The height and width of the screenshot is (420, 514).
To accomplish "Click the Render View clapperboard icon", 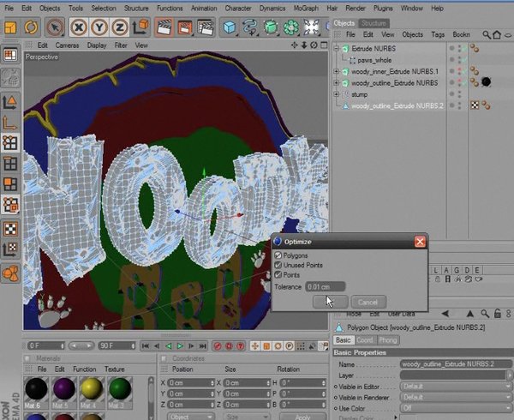I will [x=164, y=27].
